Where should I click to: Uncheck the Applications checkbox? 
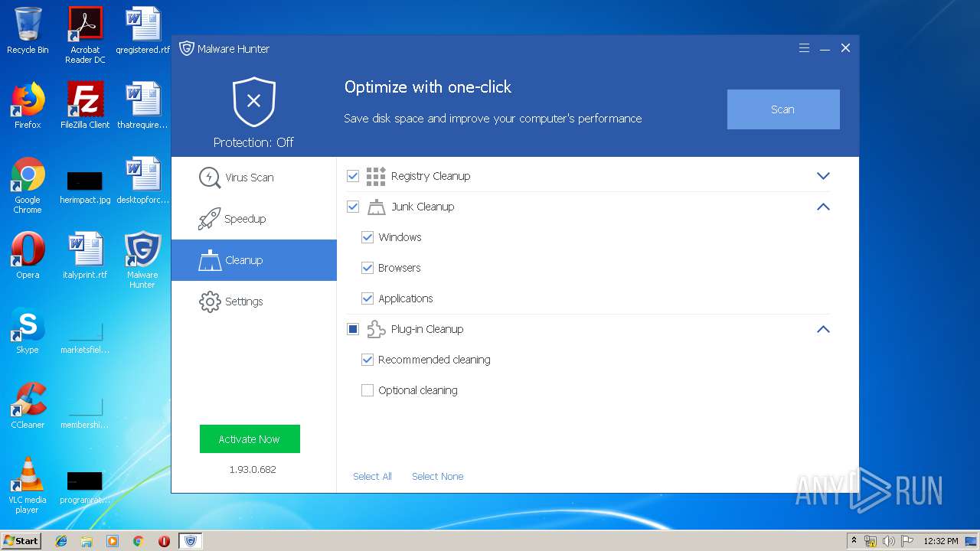[x=367, y=298]
